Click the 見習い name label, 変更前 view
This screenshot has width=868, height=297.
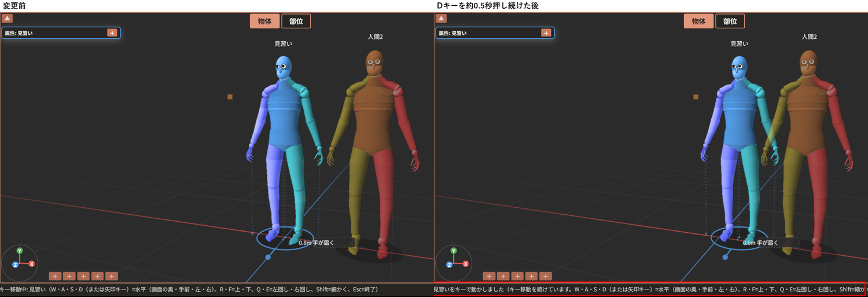point(284,43)
